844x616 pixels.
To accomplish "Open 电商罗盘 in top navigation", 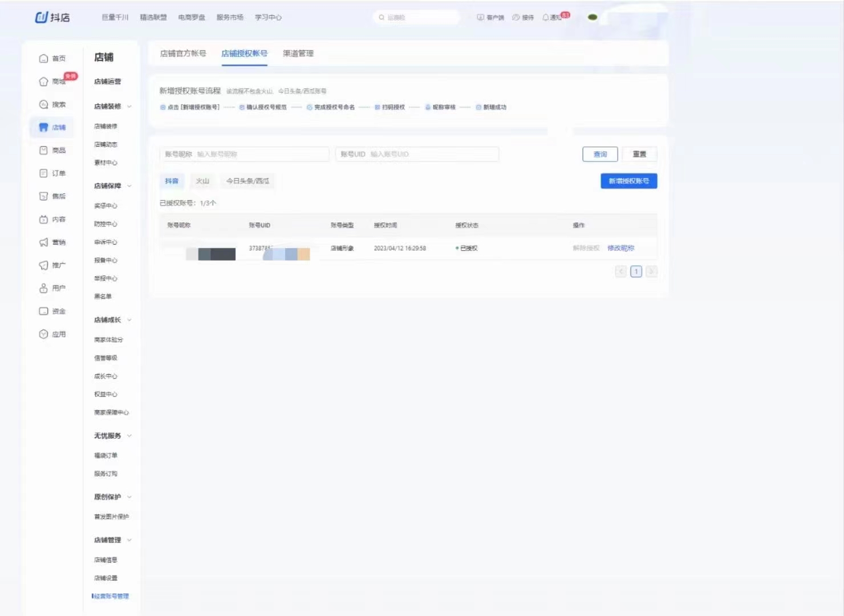I will 192,18.
